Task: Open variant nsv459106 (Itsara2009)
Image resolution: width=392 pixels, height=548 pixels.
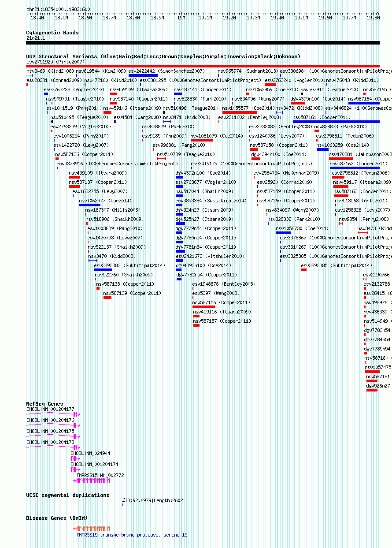Action: click(133, 108)
